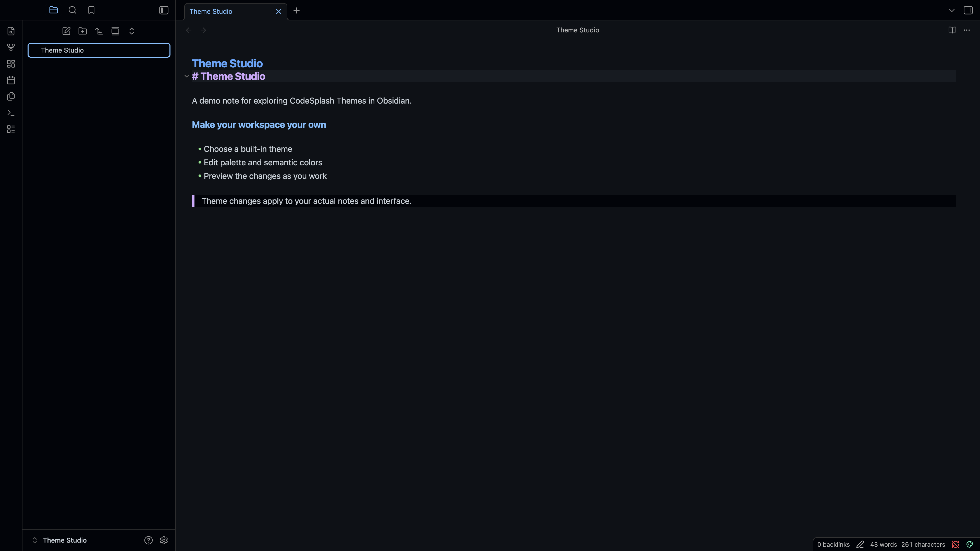The image size is (980, 551).
Task: Open graph view ribbon icon
Action: [11, 47]
